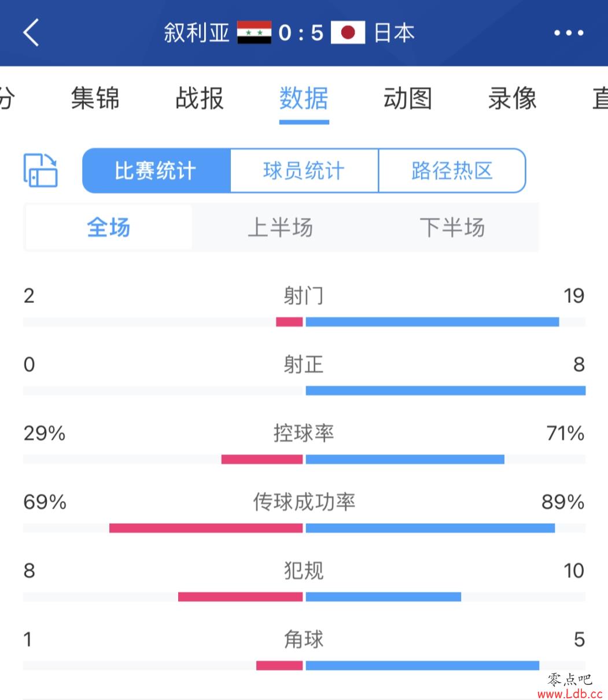
Task: Switch to the 战报 tab
Action: (x=200, y=98)
